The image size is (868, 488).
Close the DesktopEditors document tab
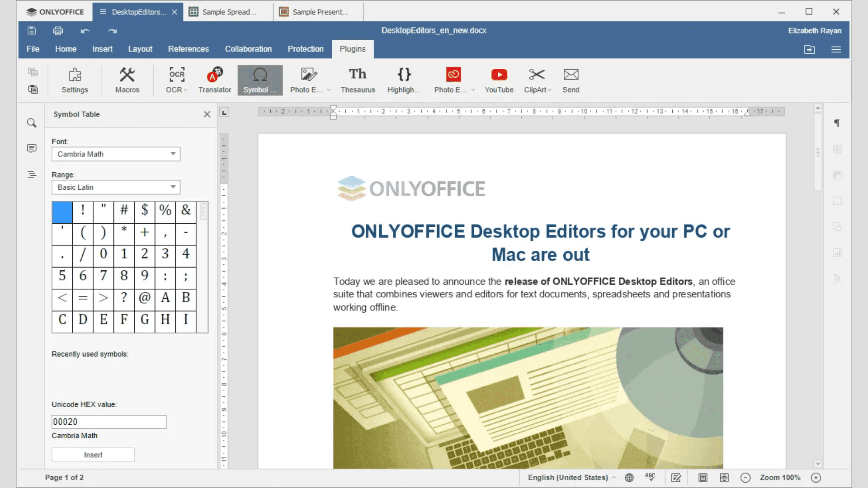175,12
